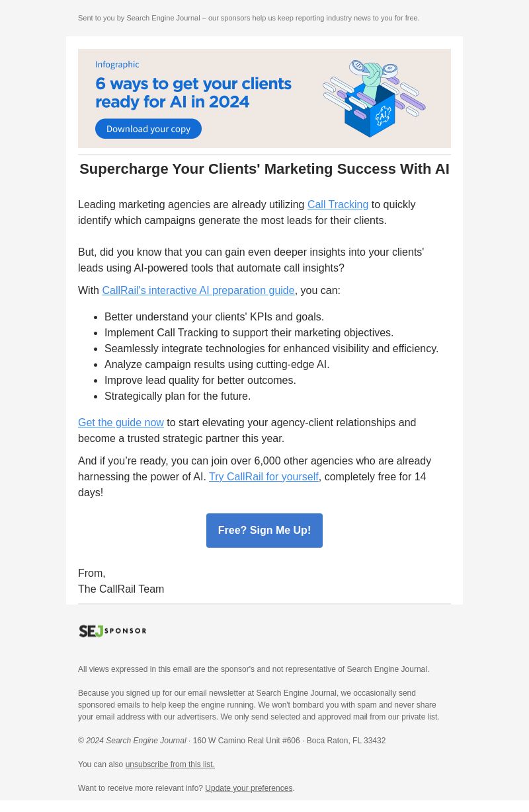Screen dimensions: 529x812
Task: Click the bullet about Analyze campaign results
Action: coord(217,365)
